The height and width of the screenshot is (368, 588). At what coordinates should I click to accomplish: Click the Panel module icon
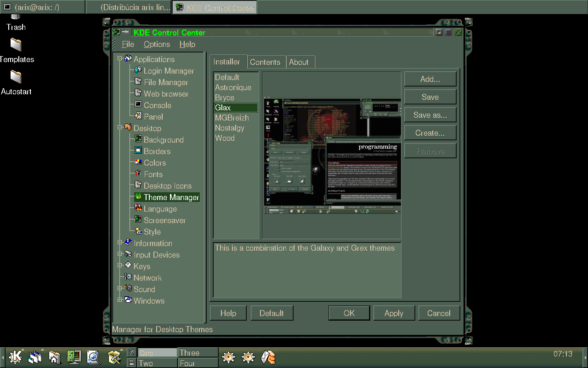[x=138, y=116]
